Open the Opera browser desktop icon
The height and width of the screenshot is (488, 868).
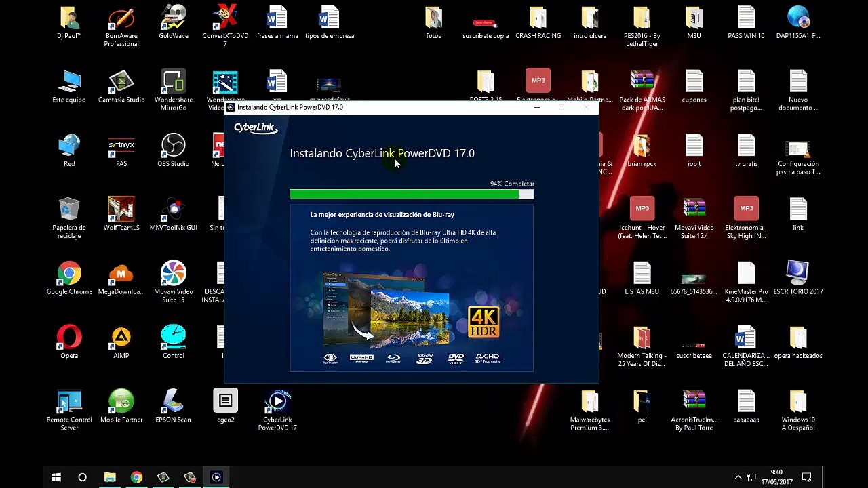pyautogui.click(x=69, y=342)
